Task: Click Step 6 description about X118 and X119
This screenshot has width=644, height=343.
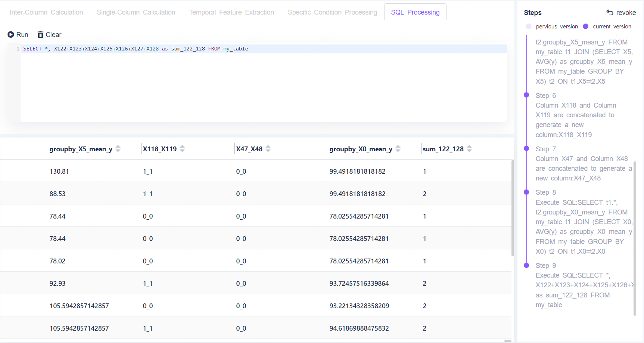Action: pos(576,120)
